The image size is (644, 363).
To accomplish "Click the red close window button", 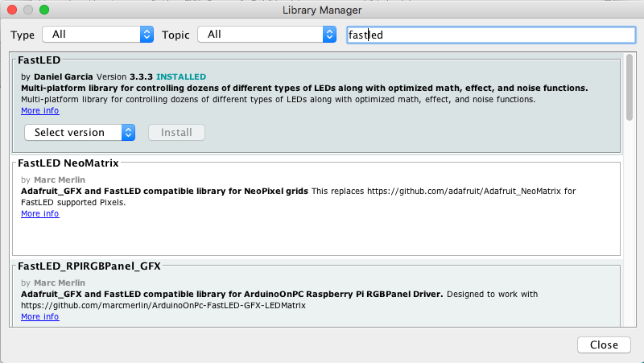I will 12,10.
